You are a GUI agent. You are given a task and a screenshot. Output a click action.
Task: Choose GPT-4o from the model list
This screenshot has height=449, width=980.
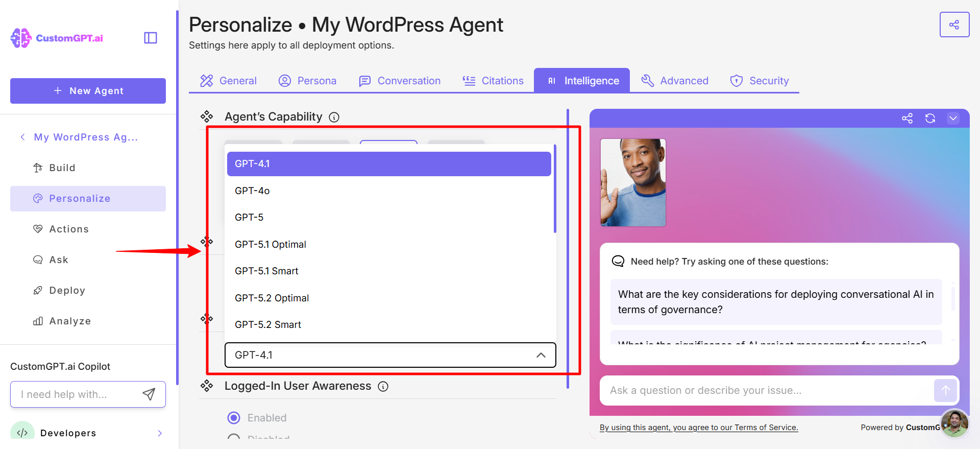pyautogui.click(x=389, y=191)
